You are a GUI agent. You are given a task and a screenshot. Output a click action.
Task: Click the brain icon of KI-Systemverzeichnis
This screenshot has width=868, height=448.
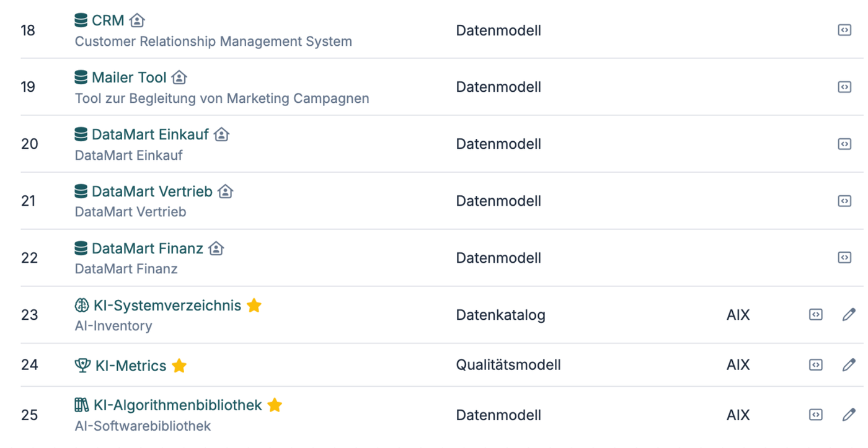click(82, 305)
